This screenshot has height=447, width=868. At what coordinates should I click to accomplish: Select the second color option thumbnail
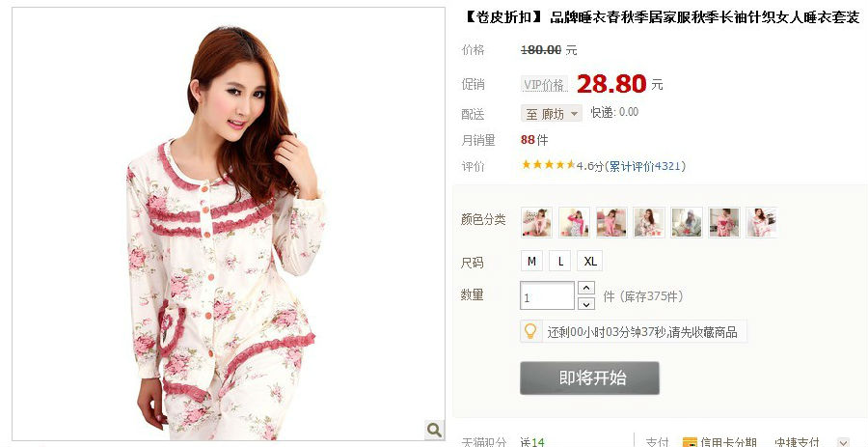[574, 222]
